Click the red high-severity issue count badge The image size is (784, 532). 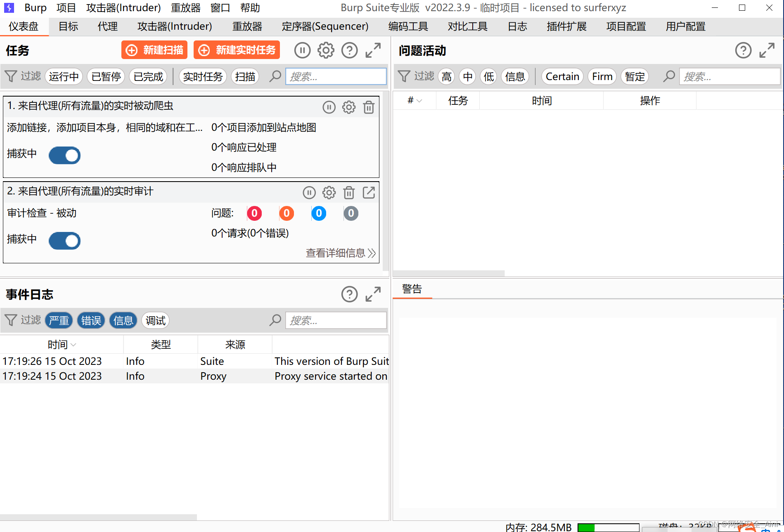coord(254,213)
